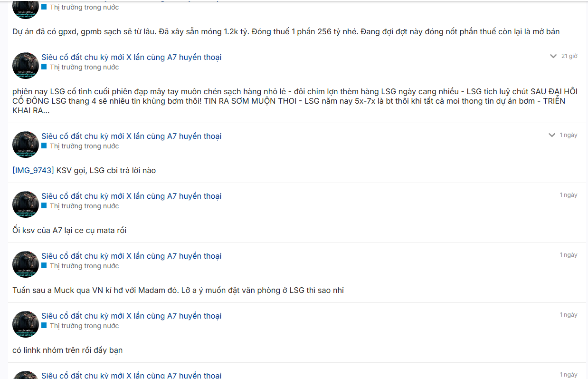Click the blue category icon above the 'Dự án đã có gpxd' post
Image resolution: width=588 pixels, height=379 pixels.
[x=44, y=7]
